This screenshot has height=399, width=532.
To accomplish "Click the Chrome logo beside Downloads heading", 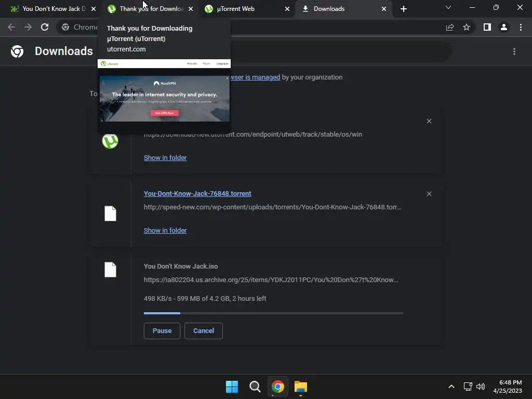I will pyautogui.click(x=17, y=51).
